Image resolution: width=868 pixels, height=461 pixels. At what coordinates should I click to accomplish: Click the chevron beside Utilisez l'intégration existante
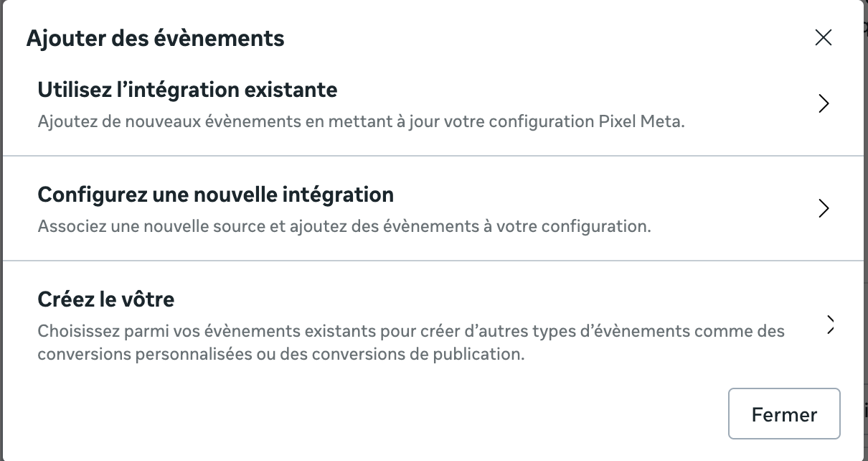point(824,104)
